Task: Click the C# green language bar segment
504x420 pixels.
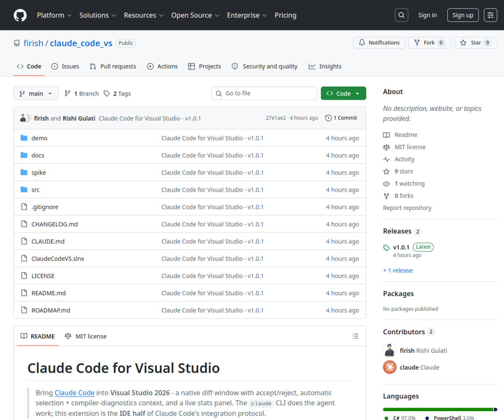Action: (438, 409)
